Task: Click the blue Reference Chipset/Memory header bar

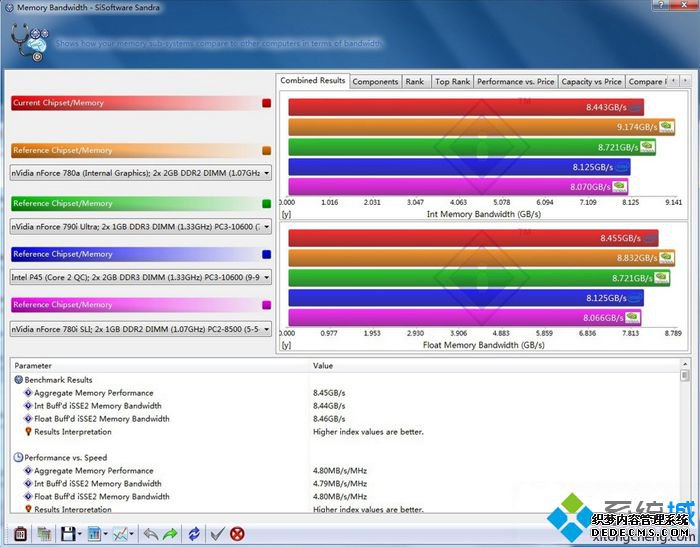Action: pyautogui.click(x=135, y=254)
